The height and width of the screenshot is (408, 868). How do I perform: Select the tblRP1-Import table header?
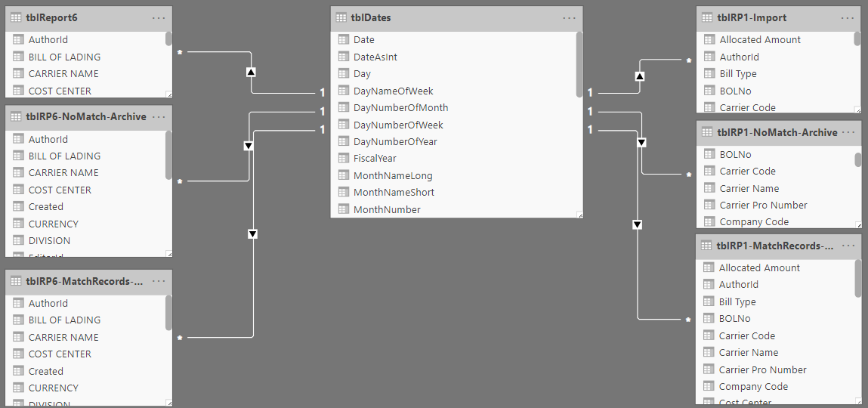coord(779,18)
